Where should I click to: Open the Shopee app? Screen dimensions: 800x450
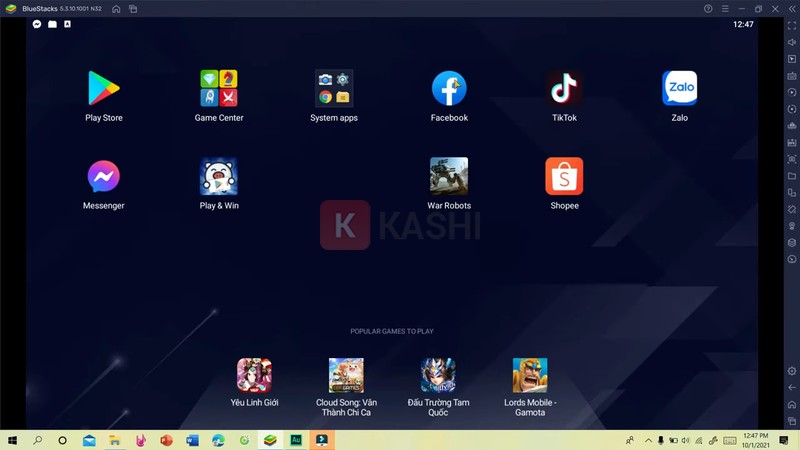point(564,177)
